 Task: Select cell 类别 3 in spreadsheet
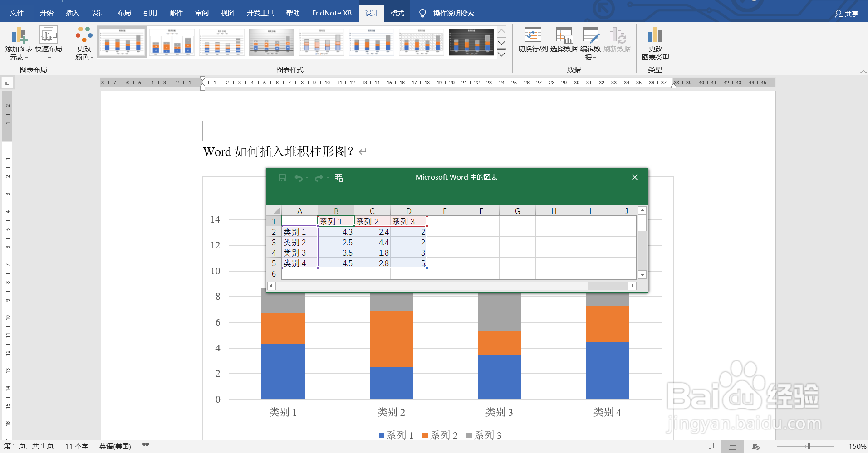point(299,253)
